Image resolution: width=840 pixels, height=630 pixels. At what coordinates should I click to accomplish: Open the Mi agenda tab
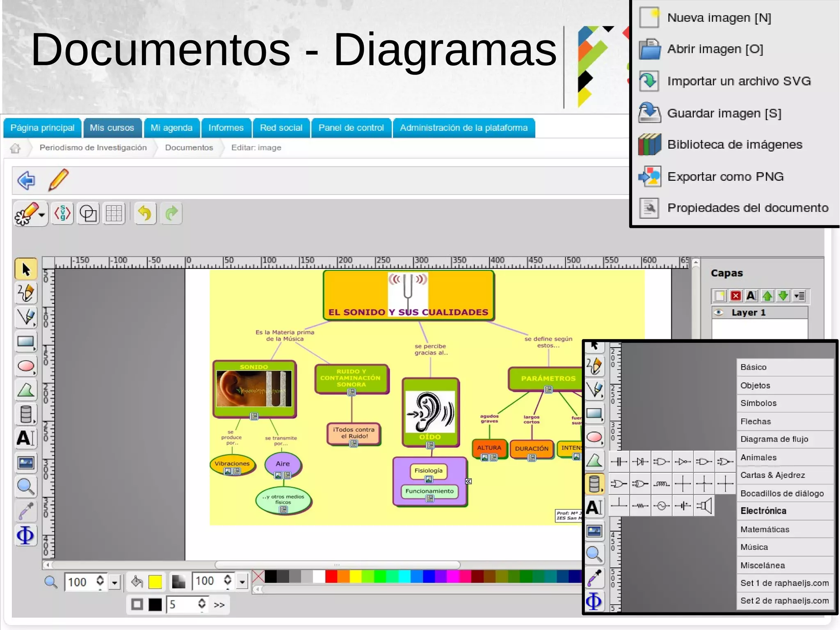click(x=171, y=128)
